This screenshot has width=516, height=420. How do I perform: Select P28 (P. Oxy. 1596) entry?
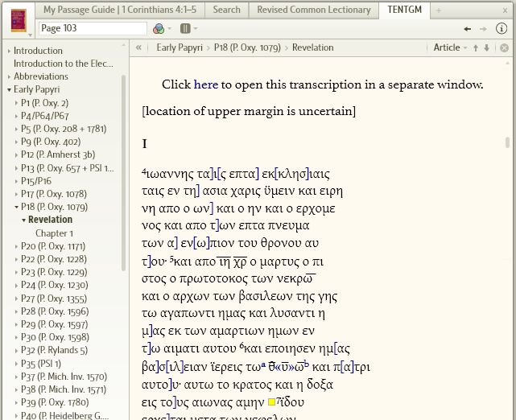click(55, 311)
